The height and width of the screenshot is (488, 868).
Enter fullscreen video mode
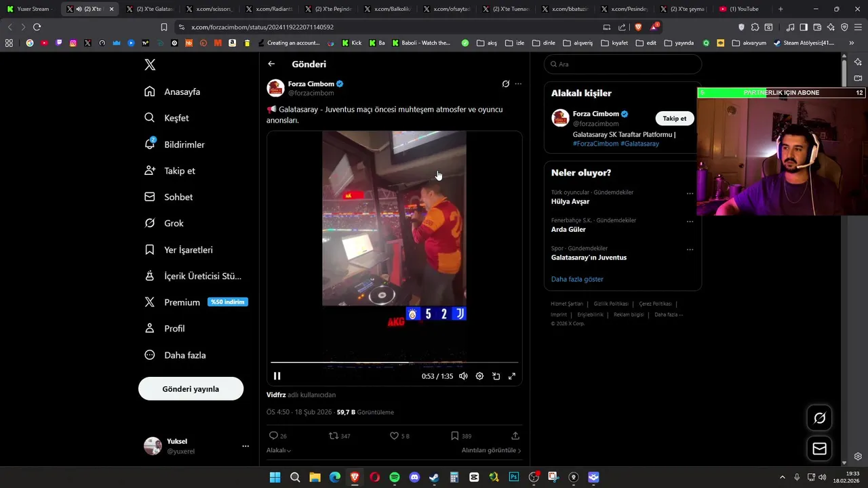pos(512,376)
